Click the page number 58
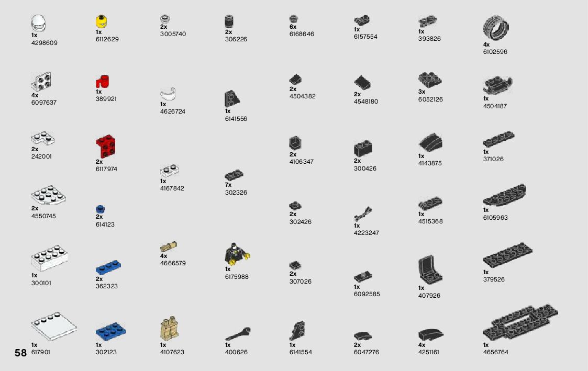 click(x=20, y=353)
